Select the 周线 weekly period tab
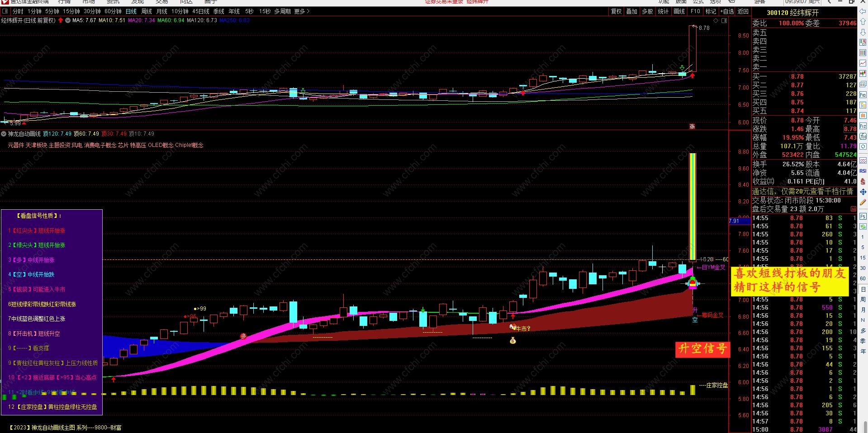This screenshot has width=868, height=433. tap(147, 11)
